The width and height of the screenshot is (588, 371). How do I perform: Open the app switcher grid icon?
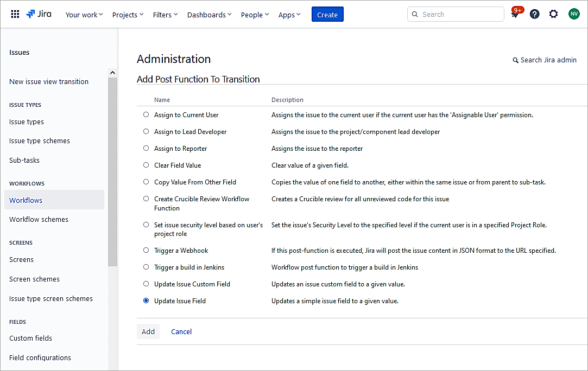pyautogui.click(x=15, y=14)
